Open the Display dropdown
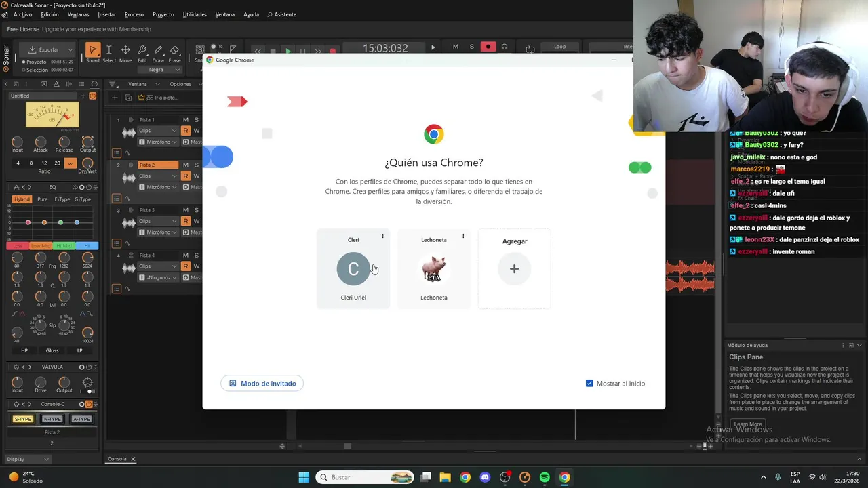This screenshot has width=868, height=488. [x=27, y=459]
